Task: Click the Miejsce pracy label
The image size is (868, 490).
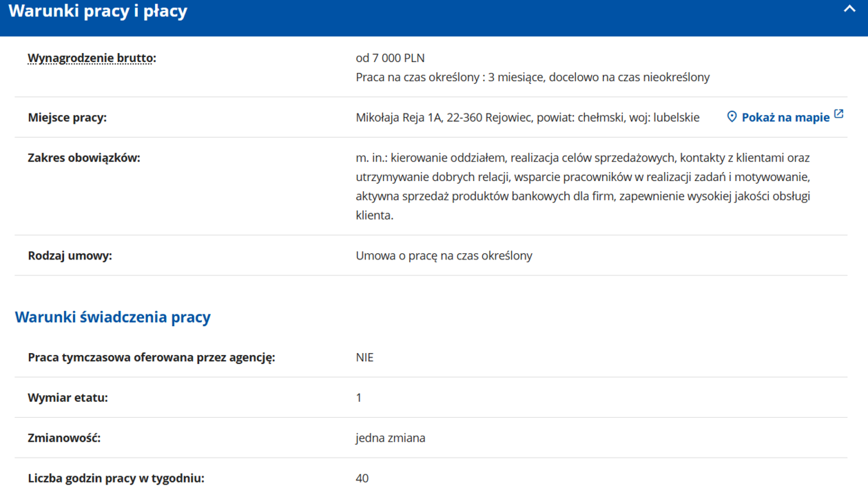Action: (68, 118)
